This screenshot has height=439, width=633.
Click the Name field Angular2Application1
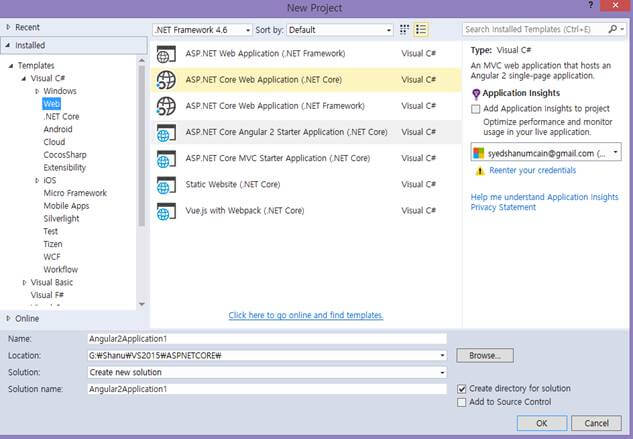[267, 339]
